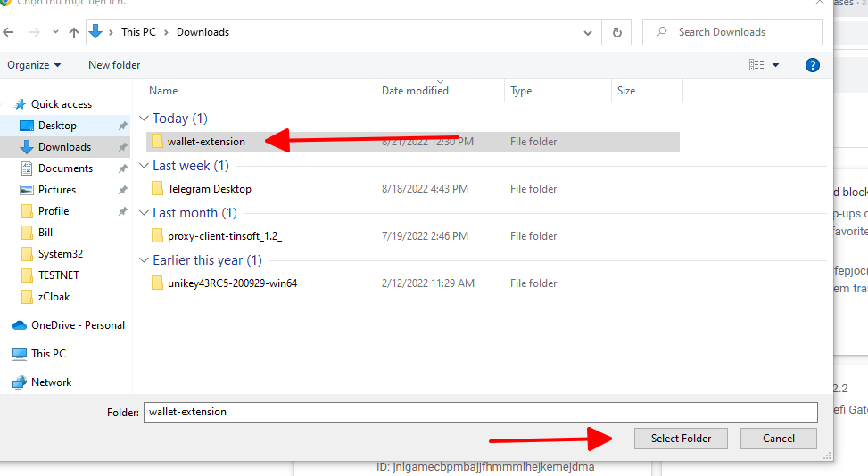
Task: Refresh the Downloads folder listing
Action: pyautogui.click(x=616, y=32)
